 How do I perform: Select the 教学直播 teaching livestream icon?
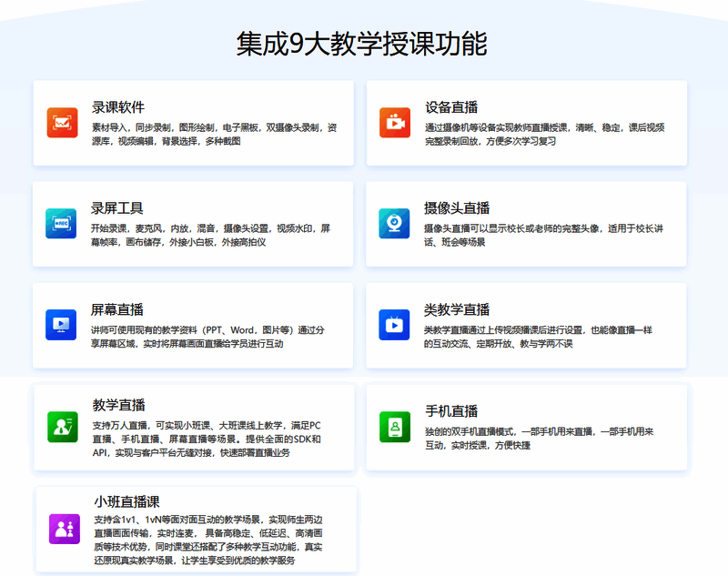(61, 426)
